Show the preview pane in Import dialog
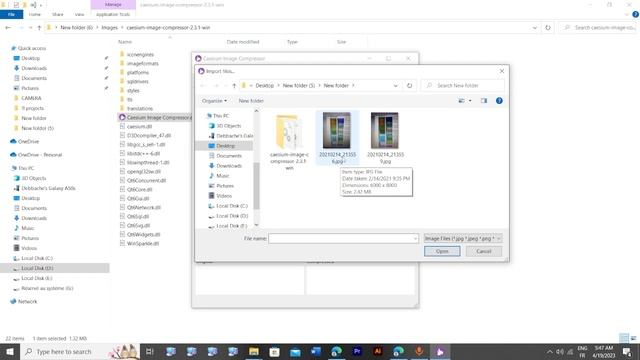The width and height of the screenshot is (640, 360). pyautogui.click(x=484, y=101)
